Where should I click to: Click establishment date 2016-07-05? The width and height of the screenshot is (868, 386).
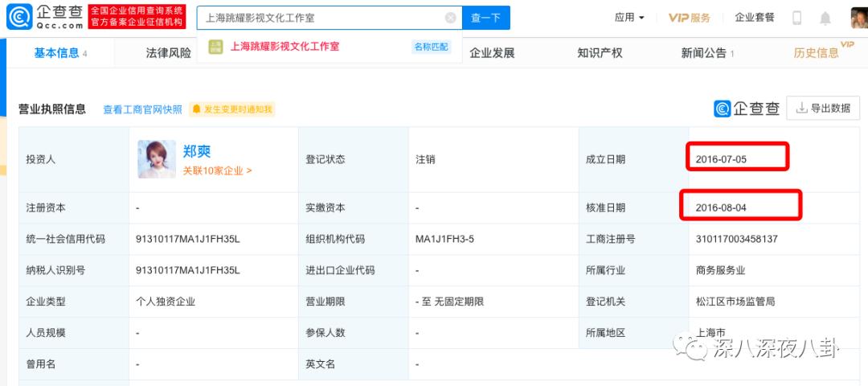(x=721, y=159)
